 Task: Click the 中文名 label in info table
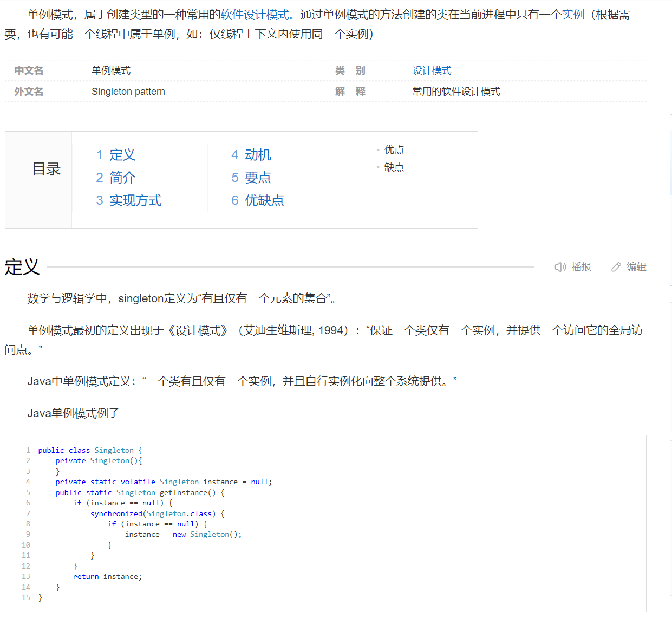[x=29, y=70]
